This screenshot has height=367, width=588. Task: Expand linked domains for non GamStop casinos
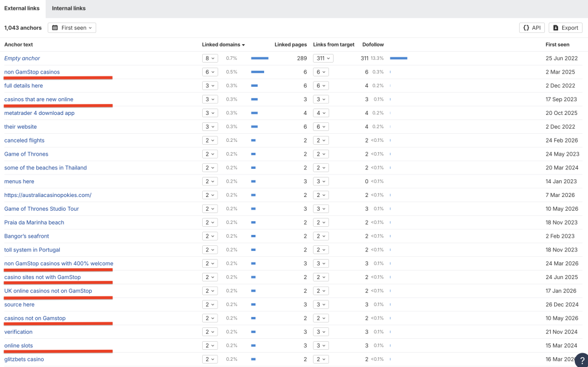210,72
